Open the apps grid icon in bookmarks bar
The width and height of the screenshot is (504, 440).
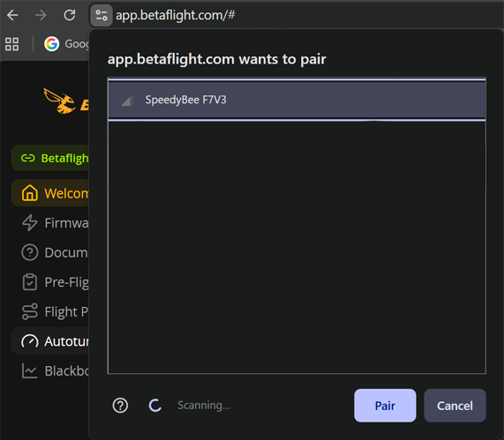(x=11, y=44)
